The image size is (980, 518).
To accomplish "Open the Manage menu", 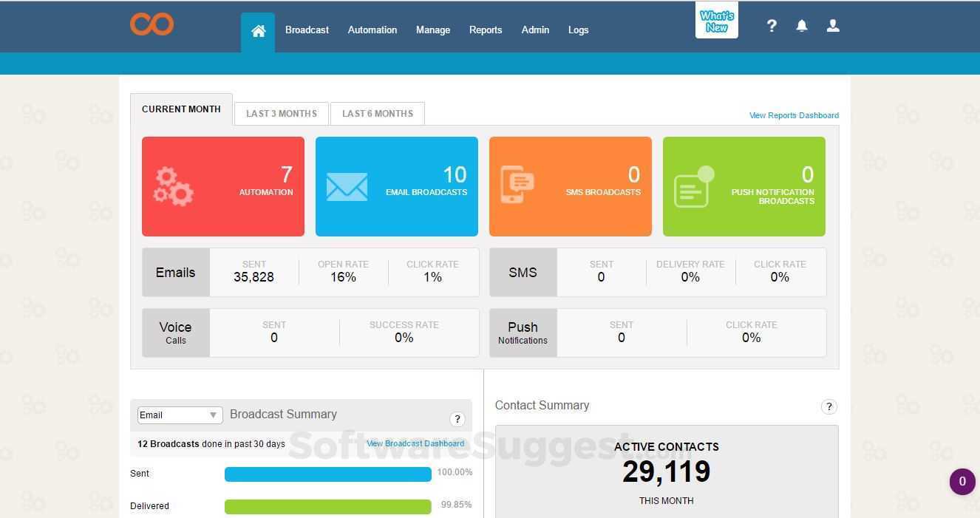I will (x=432, y=30).
